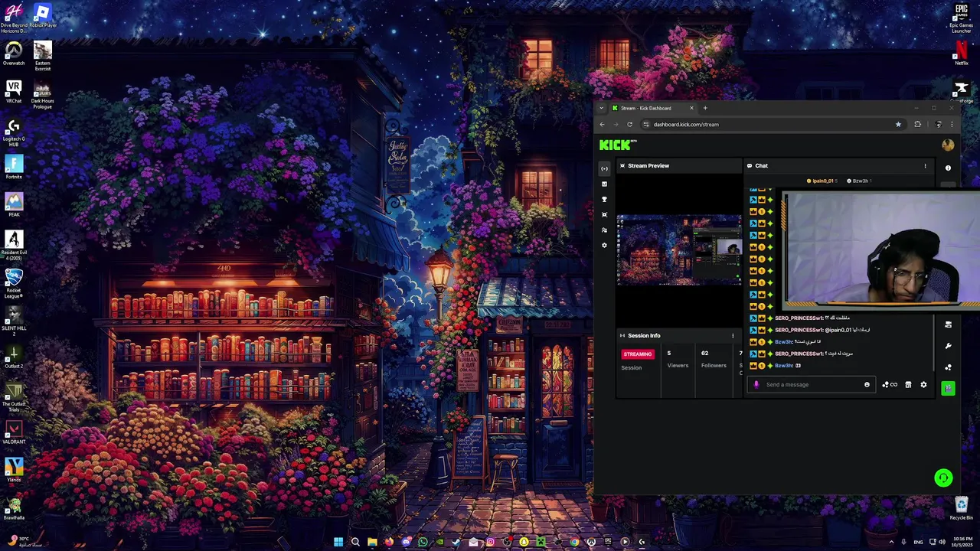The width and height of the screenshot is (980, 551).
Task: Click the green floating support button
Action: click(x=943, y=478)
